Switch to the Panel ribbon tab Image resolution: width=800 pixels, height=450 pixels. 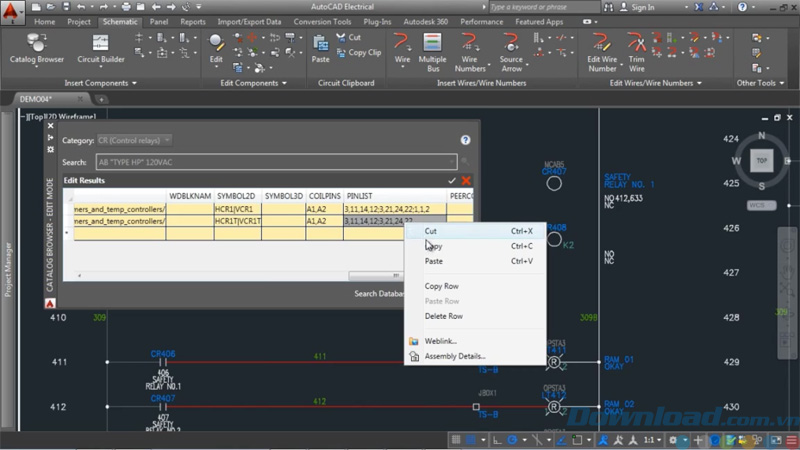coord(159,21)
